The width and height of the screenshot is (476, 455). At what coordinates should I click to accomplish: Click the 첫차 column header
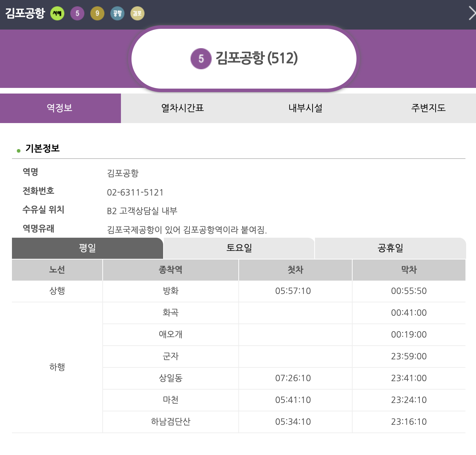[x=295, y=270]
